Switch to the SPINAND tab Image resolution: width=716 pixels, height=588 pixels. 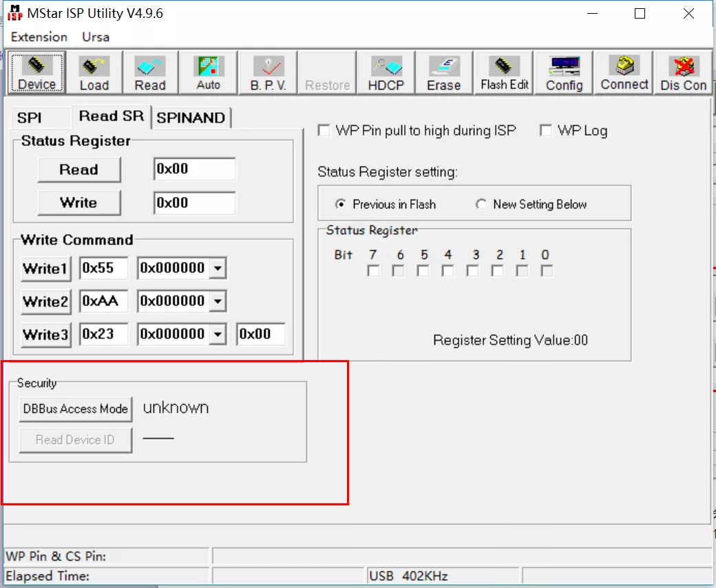191,118
